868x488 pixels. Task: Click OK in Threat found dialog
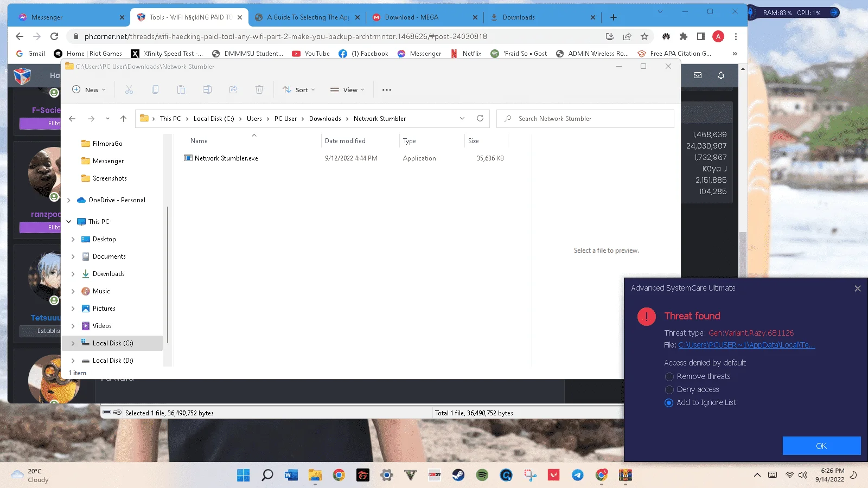pos(821,446)
